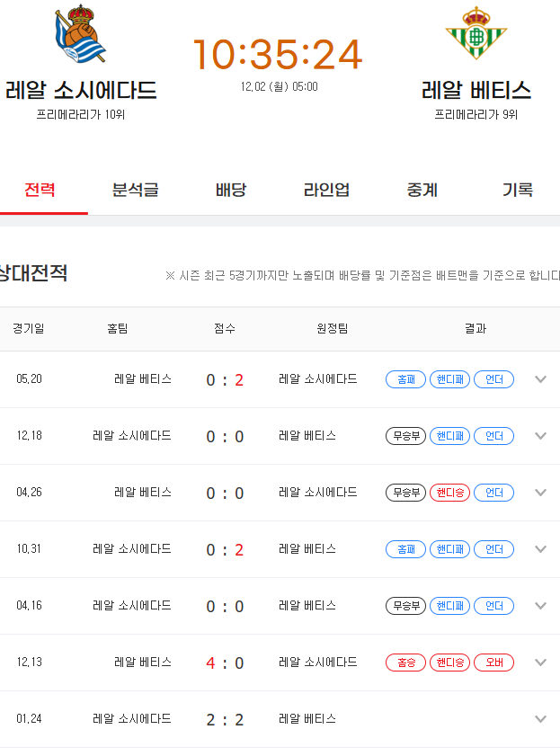This screenshot has height=756, width=560.
Task: Click the 레알 소시에다드 team name heading
Action: pos(81,90)
